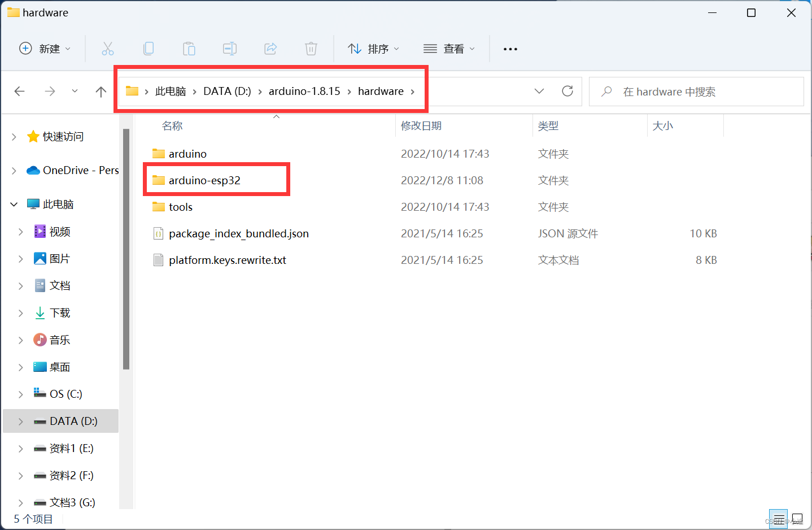Go back with the left arrow

(x=20, y=91)
